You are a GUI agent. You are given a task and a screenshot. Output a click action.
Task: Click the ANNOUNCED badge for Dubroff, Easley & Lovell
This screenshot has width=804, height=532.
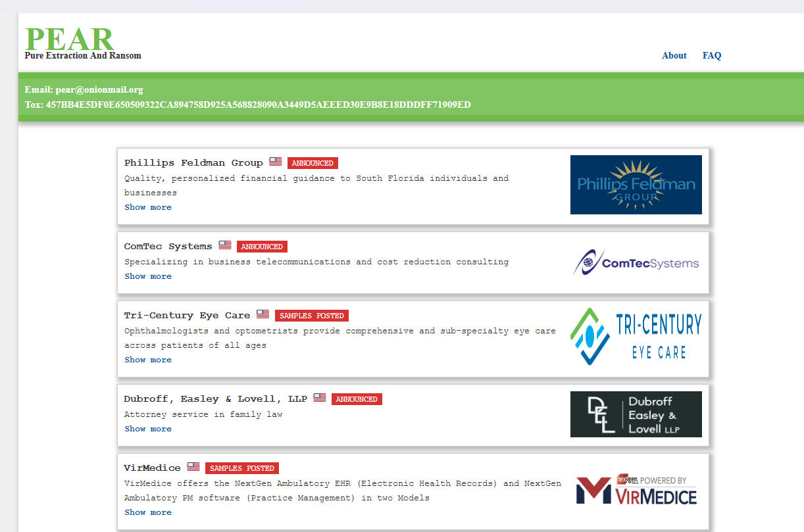(357, 399)
